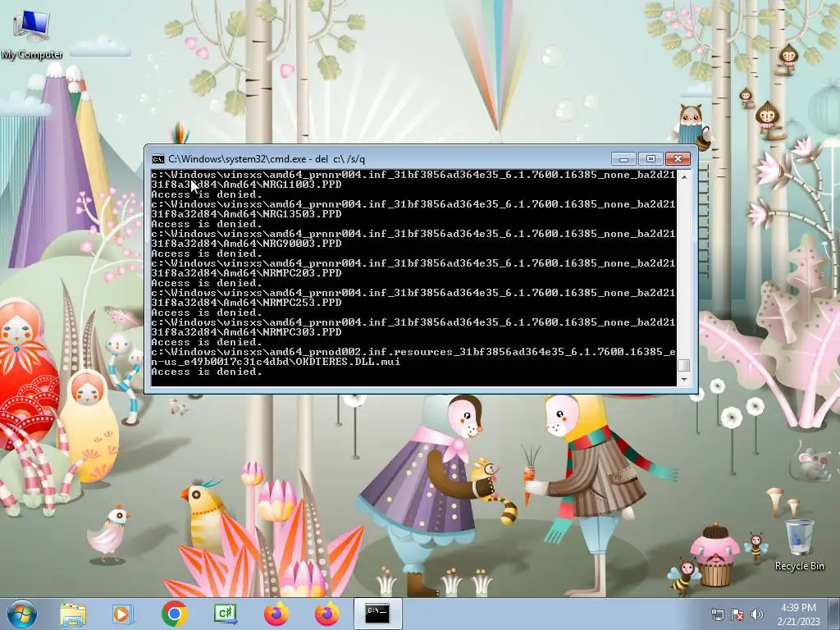Click the cmd.exe window title bar text
Viewport: 840px width, 630px height.
(x=267, y=159)
